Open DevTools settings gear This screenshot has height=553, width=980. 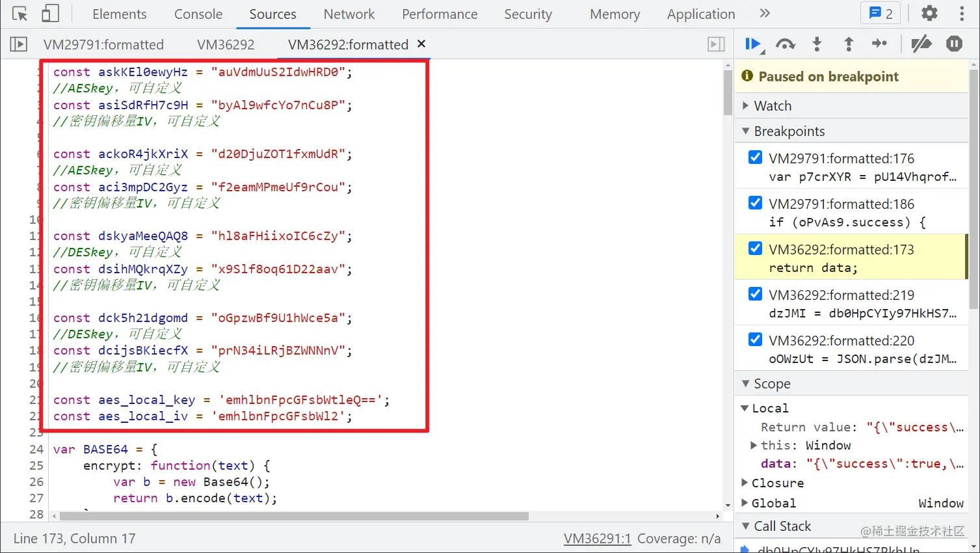(x=930, y=14)
